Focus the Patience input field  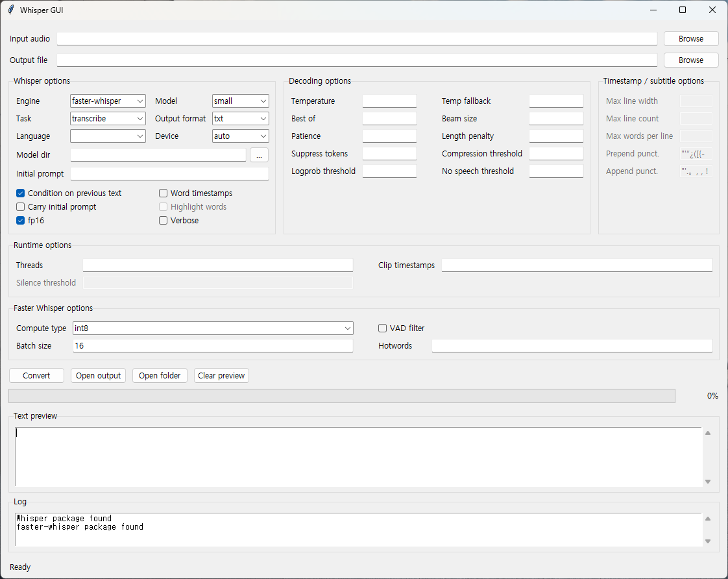389,136
